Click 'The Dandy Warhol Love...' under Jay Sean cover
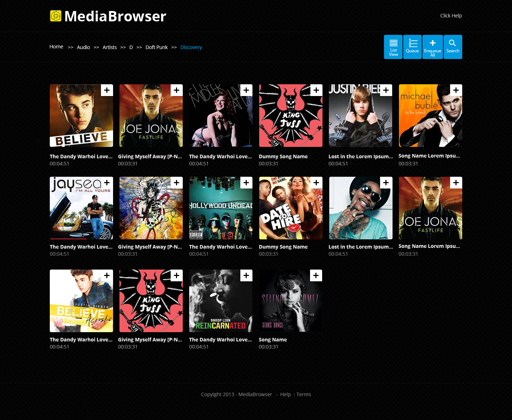The image size is (512, 420). pos(81,247)
